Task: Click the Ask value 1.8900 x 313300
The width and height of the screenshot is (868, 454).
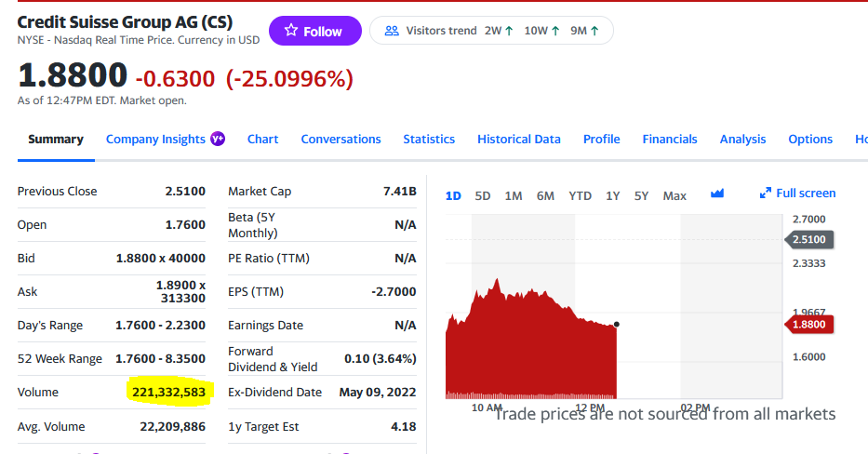Action: coord(180,292)
